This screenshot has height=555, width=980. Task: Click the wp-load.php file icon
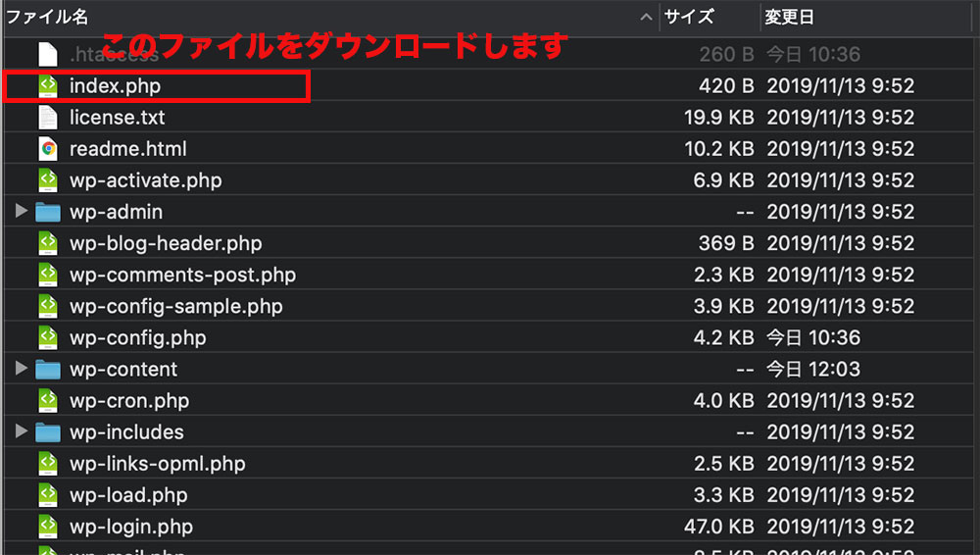48,495
